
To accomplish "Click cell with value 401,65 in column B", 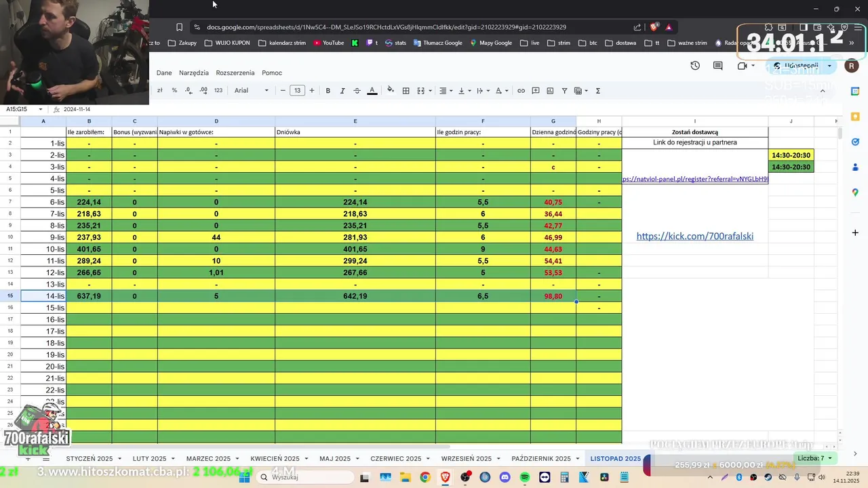I will click(89, 249).
